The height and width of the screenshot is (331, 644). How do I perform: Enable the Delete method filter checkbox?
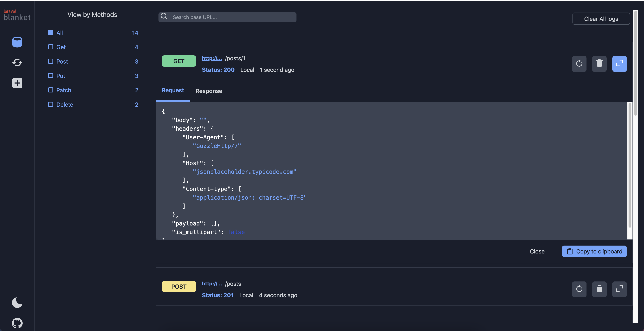coord(50,104)
